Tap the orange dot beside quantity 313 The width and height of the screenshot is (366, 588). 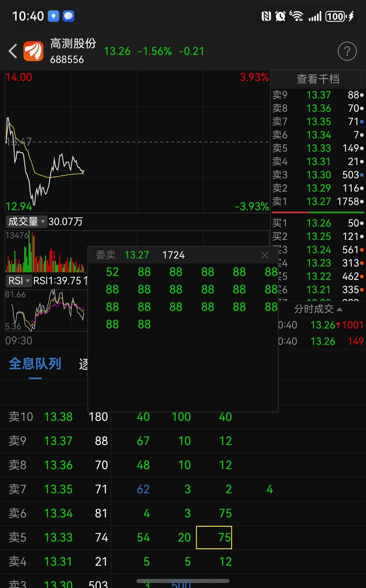point(362,263)
